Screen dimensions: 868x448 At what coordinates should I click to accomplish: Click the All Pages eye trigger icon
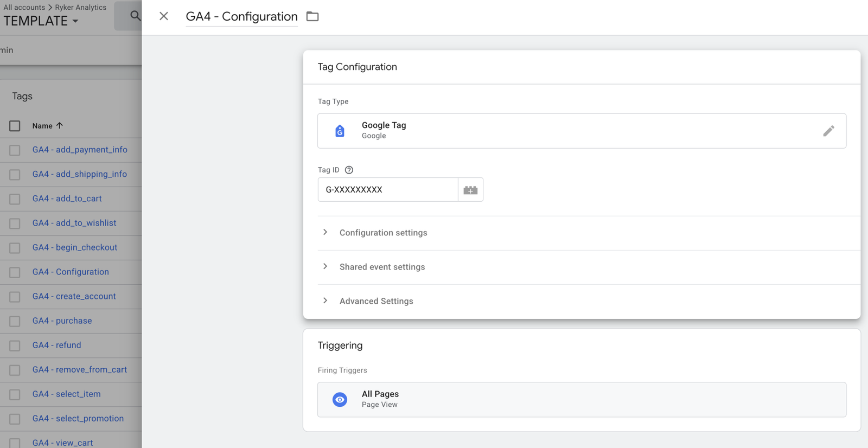[x=340, y=400]
